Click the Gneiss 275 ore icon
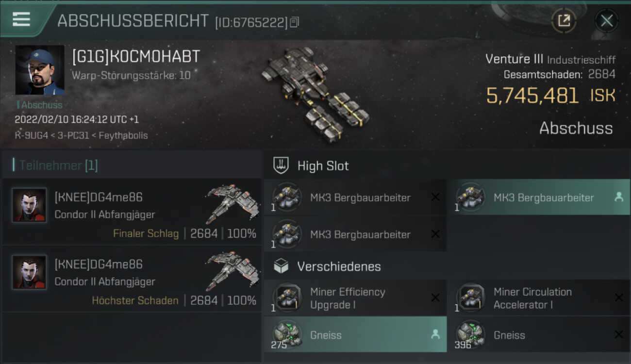 [x=287, y=334]
